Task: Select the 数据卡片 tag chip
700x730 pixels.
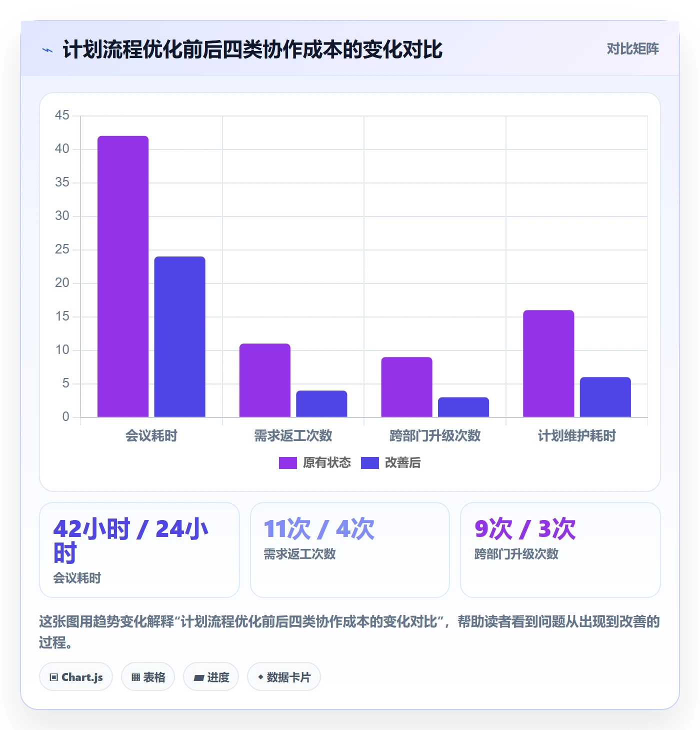Action: [284, 677]
